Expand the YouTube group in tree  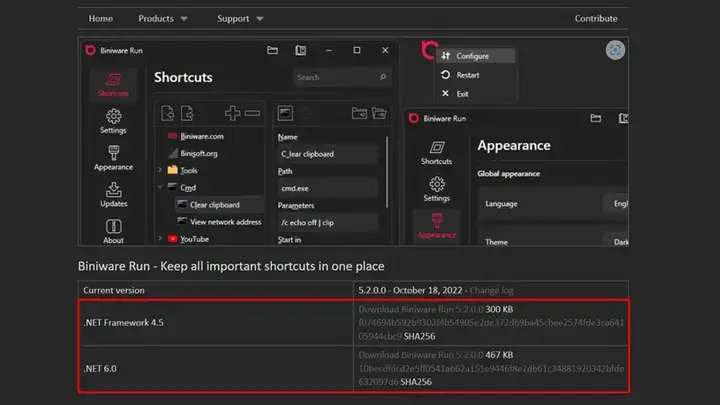pyautogui.click(x=160, y=239)
